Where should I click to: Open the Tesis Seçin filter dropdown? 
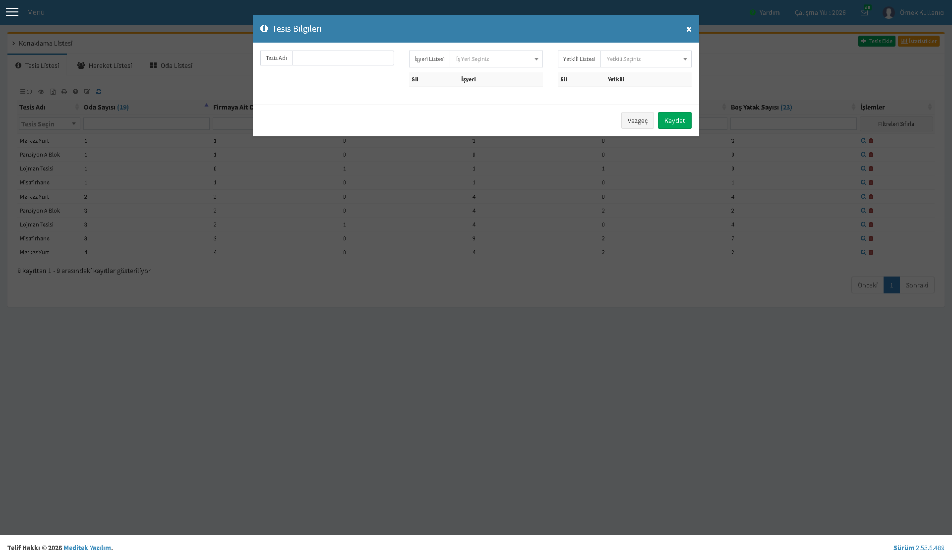49,124
